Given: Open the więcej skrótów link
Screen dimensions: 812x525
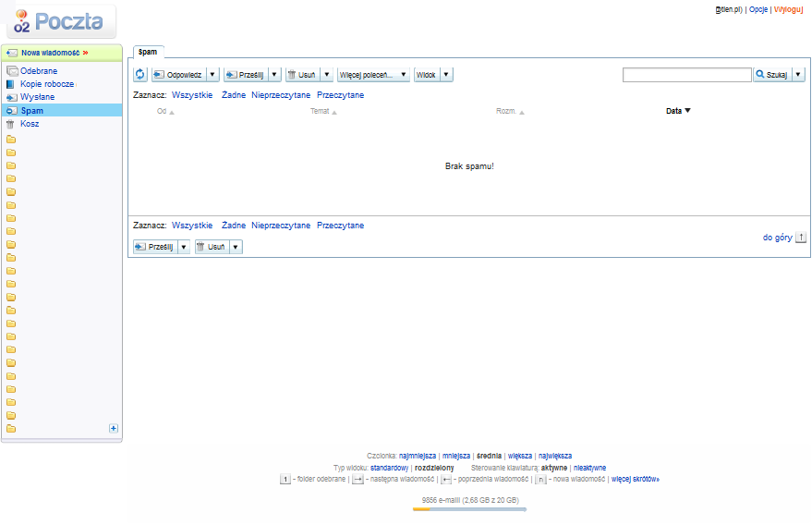Looking at the screenshot, I should pos(636,480).
